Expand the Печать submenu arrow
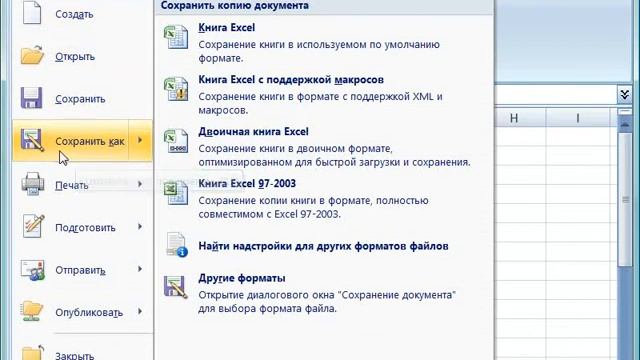Screen dimensions: 640x360 tap(140, 184)
